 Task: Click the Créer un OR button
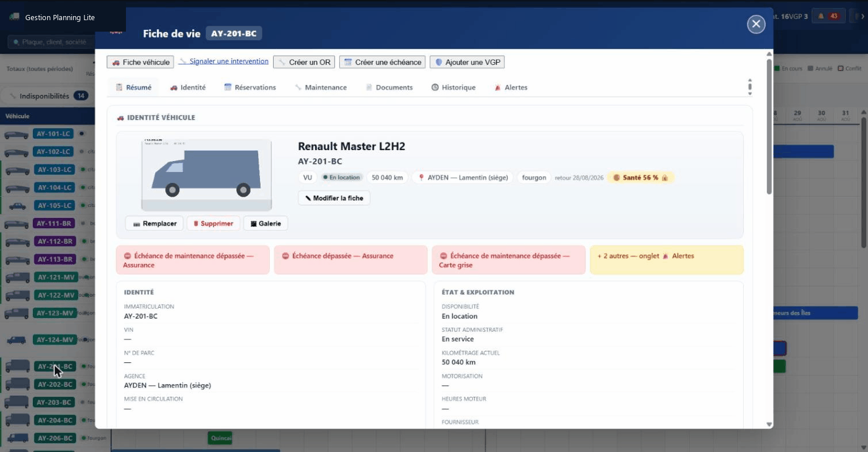click(304, 62)
